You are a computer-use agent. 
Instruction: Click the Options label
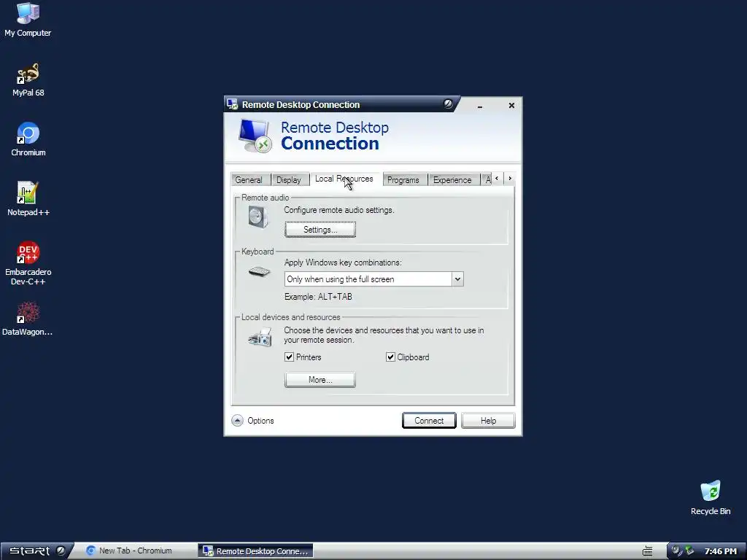[x=260, y=421]
